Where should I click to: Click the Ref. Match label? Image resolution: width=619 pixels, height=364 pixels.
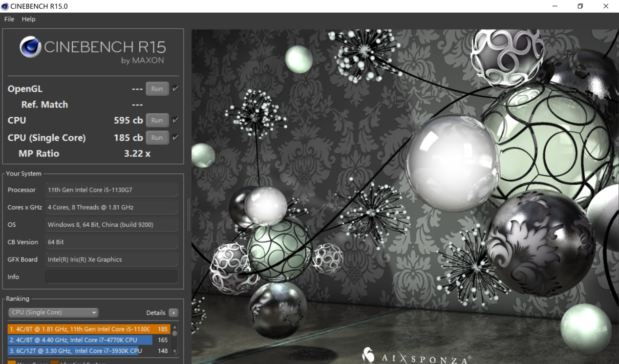tap(44, 105)
